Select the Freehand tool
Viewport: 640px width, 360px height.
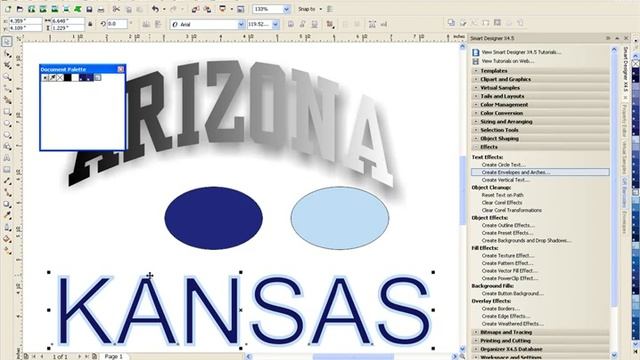[x=7, y=88]
